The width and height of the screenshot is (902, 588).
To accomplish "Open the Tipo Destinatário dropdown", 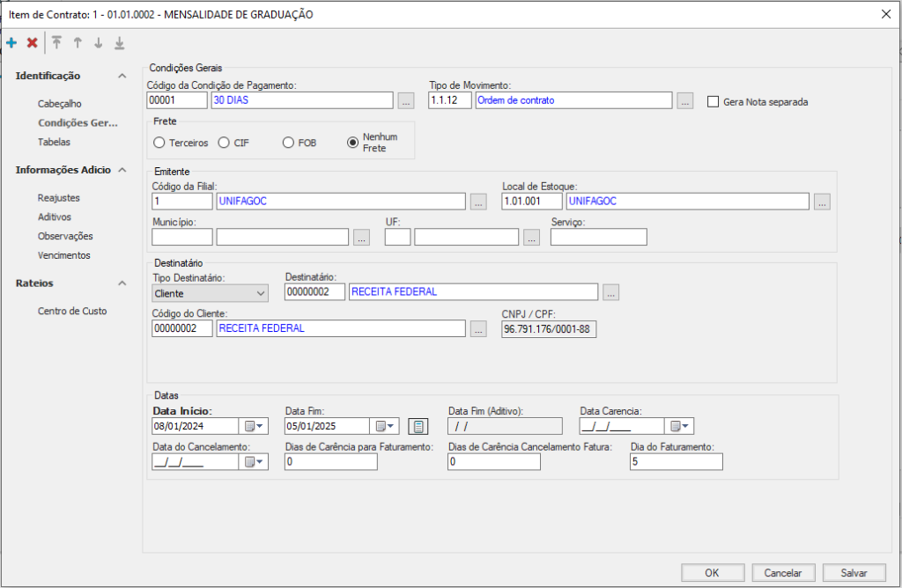I will point(210,293).
